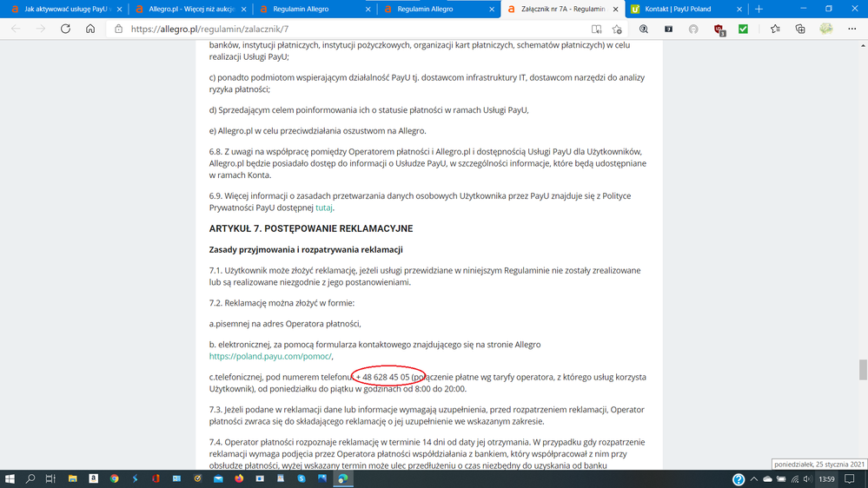Viewport: 868px width, 488px height.
Task: Open Wi-Fi network tray icon
Action: 795,479
